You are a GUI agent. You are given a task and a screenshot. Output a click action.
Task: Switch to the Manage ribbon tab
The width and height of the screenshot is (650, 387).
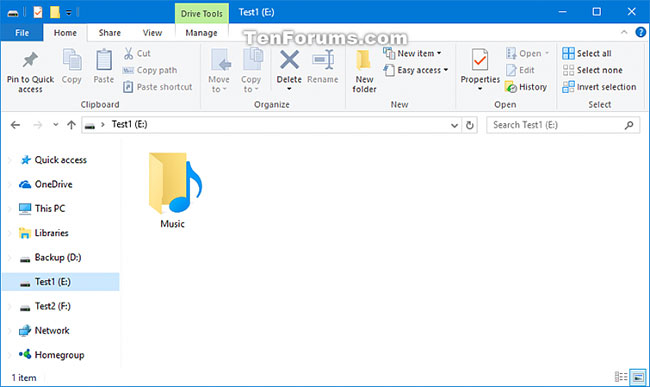(201, 33)
